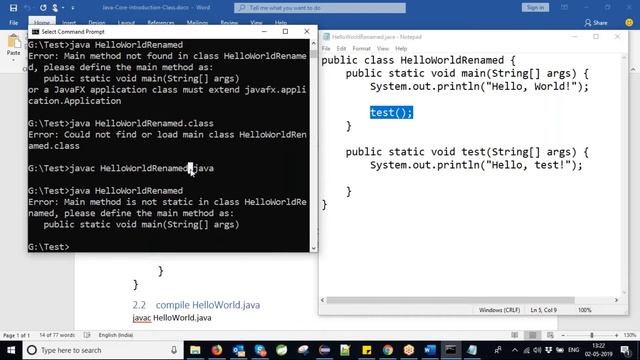Image resolution: width=640 pixels, height=360 pixels.
Task: Switch to Word's Mailings tab
Action: coord(197,23)
